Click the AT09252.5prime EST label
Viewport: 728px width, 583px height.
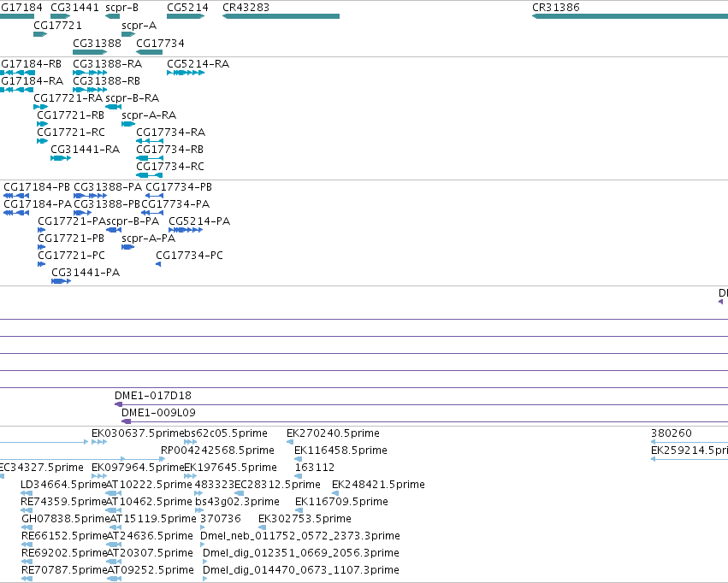pos(151,570)
